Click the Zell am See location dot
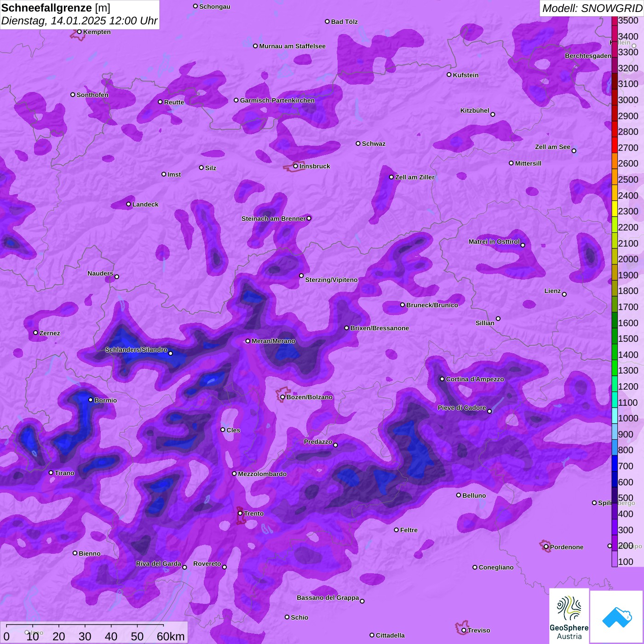Viewport: 644px width, 644px height. tap(574, 150)
